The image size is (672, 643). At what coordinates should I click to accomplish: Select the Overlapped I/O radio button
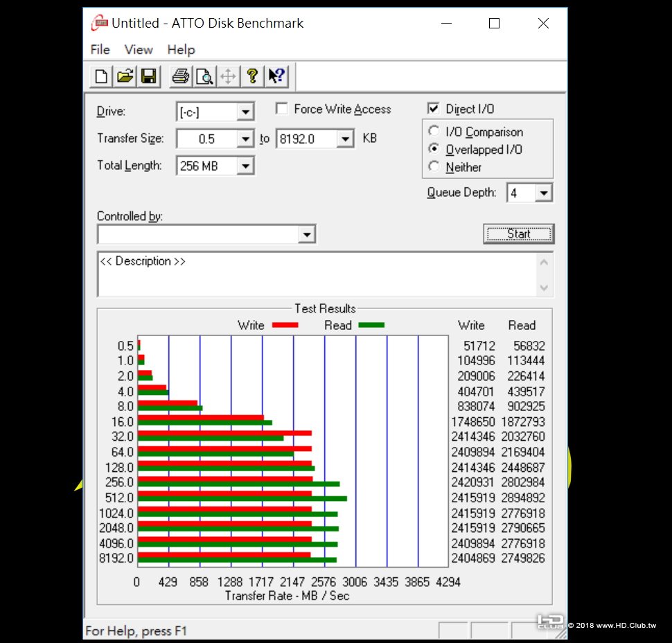(434, 149)
